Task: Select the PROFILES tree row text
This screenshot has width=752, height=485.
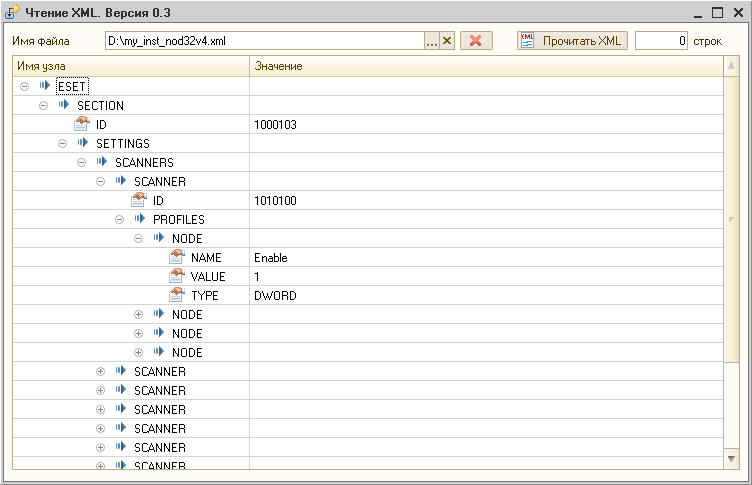Action: [179, 220]
